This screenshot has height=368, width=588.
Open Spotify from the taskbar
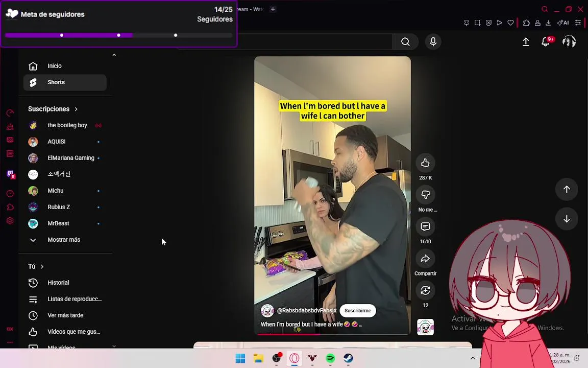coord(330,358)
